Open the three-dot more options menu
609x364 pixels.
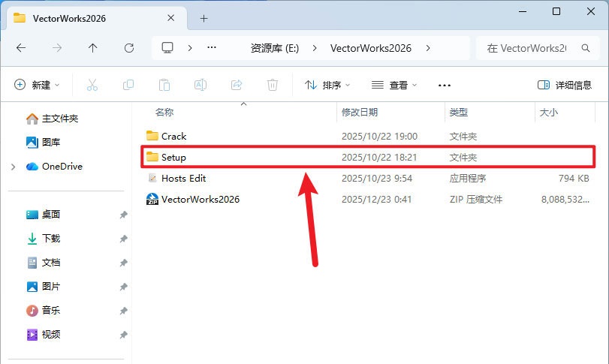(445, 85)
